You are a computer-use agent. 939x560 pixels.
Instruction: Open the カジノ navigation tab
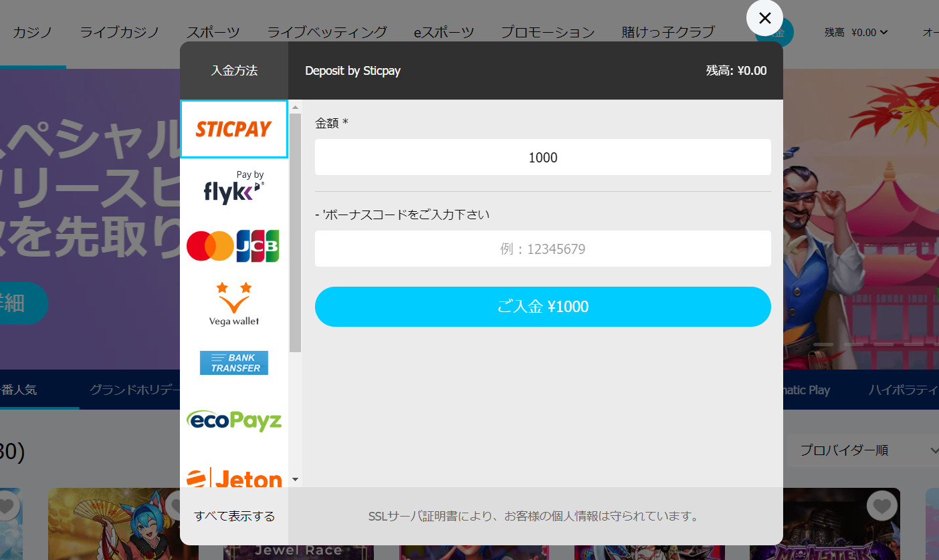tap(32, 31)
